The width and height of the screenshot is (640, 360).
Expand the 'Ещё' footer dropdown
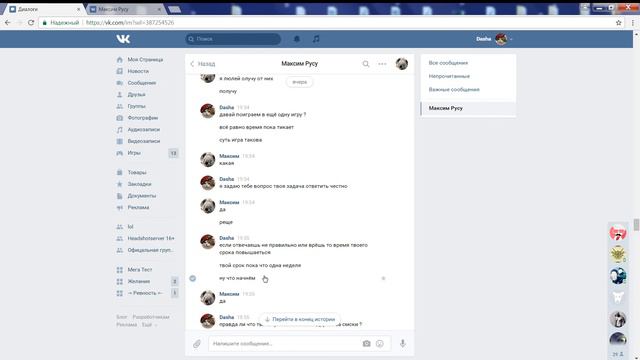(x=149, y=325)
